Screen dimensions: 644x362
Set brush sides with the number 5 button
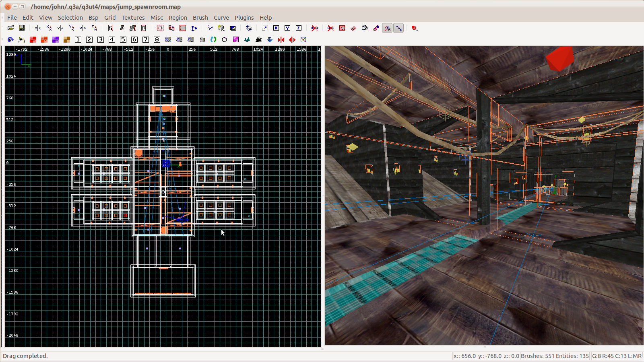pyautogui.click(x=123, y=39)
